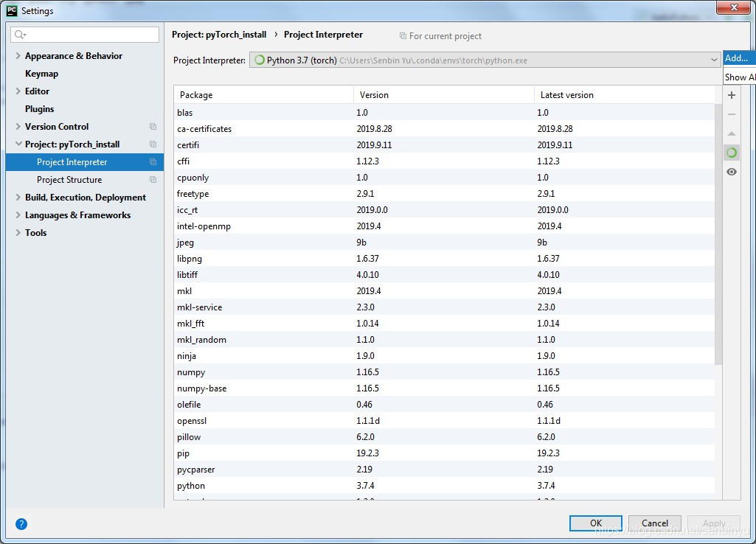Click the For current project icon
Screen dimensions: 756x544
tap(403, 36)
